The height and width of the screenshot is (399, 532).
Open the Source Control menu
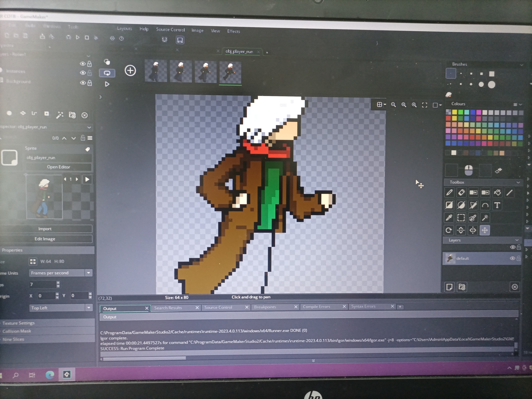(x=170, y=30)
